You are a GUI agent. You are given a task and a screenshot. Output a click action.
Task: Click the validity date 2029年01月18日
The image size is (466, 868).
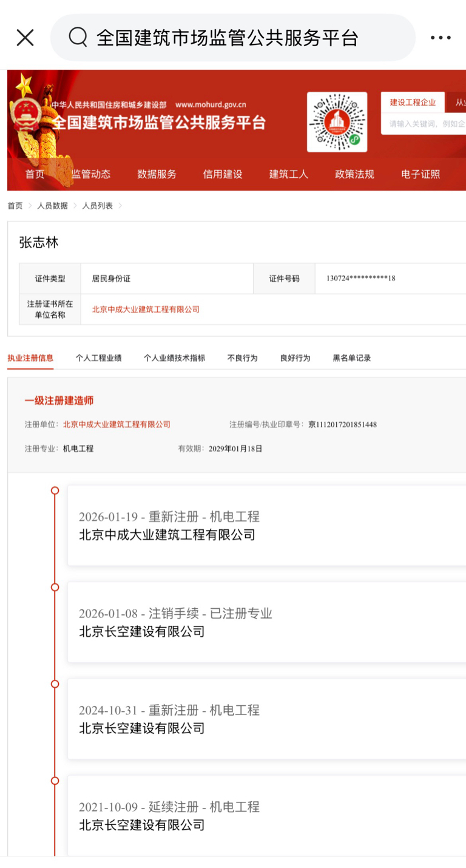[x=235, y=449]
